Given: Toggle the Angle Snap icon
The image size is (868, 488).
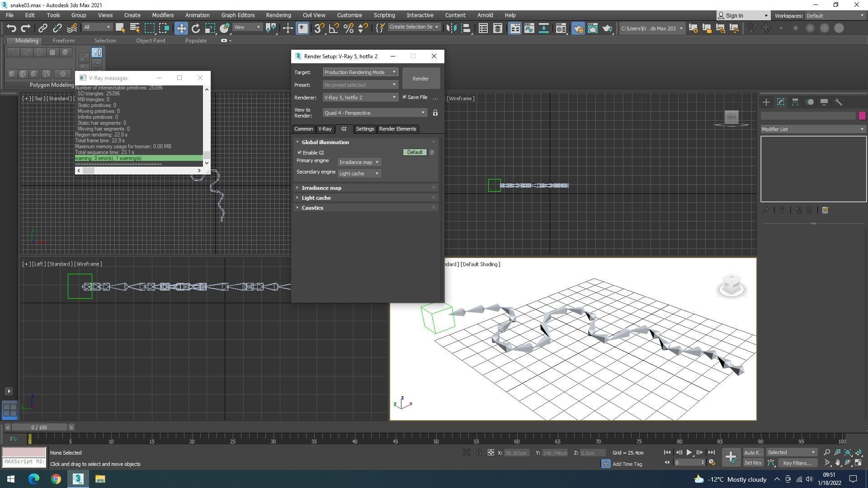Looking at the screenshot, I should pos(334,28).
